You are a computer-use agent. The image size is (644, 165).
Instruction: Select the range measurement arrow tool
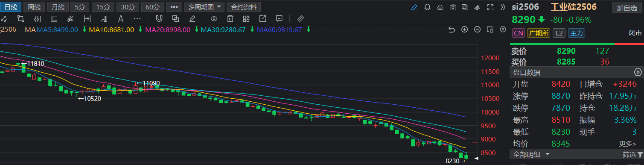(87, 18)
